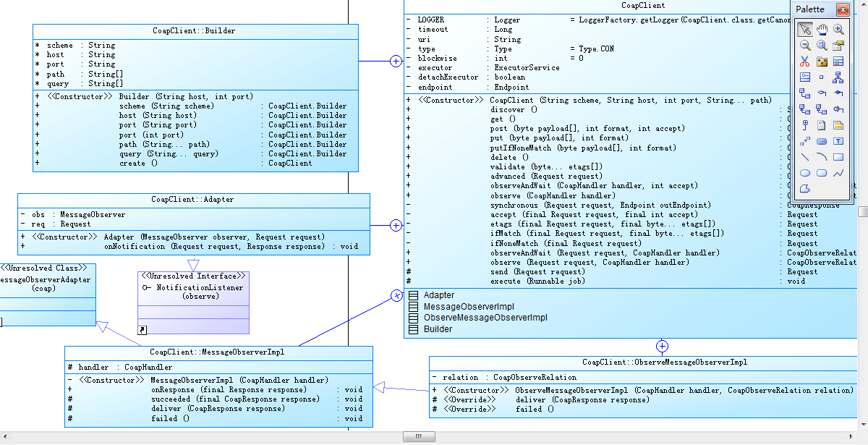The width and height of the screenshot is (868, 445).
Task: Click the CoapClient::ObserveMessageObserverImpl class title
Action: (665, 363)
